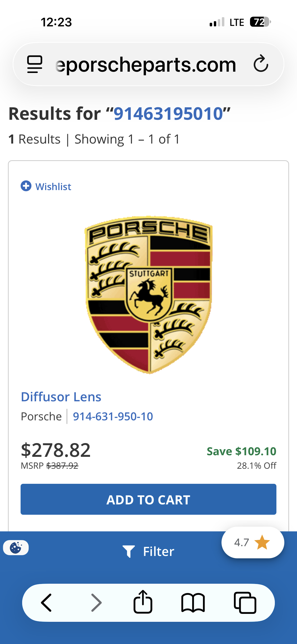Tap the Wishlist plus icon

point(26,186)
